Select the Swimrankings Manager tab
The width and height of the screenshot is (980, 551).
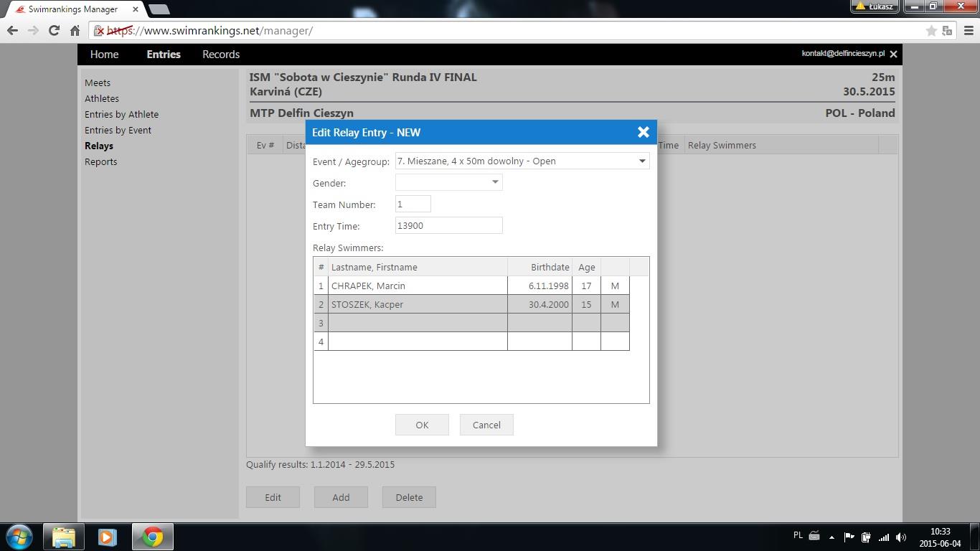(x=72, y=9)
